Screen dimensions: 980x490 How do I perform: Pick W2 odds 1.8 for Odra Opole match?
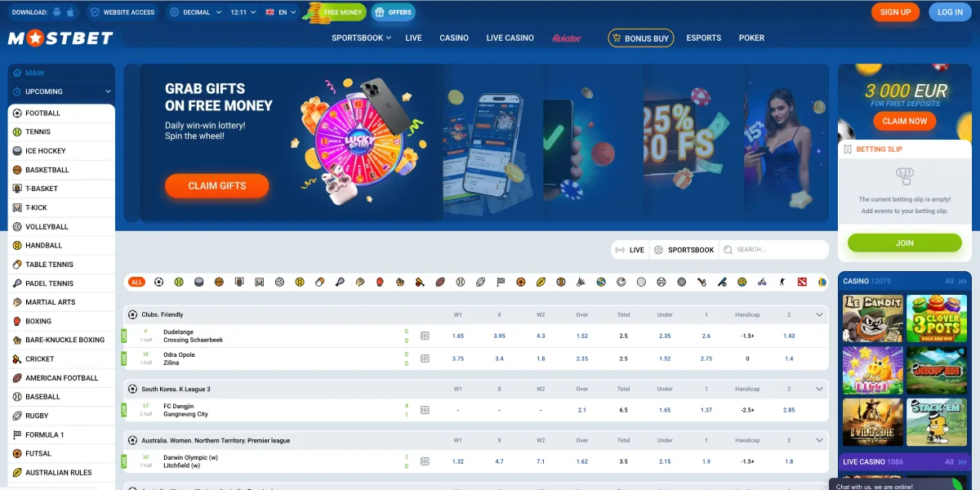[541, 359]
